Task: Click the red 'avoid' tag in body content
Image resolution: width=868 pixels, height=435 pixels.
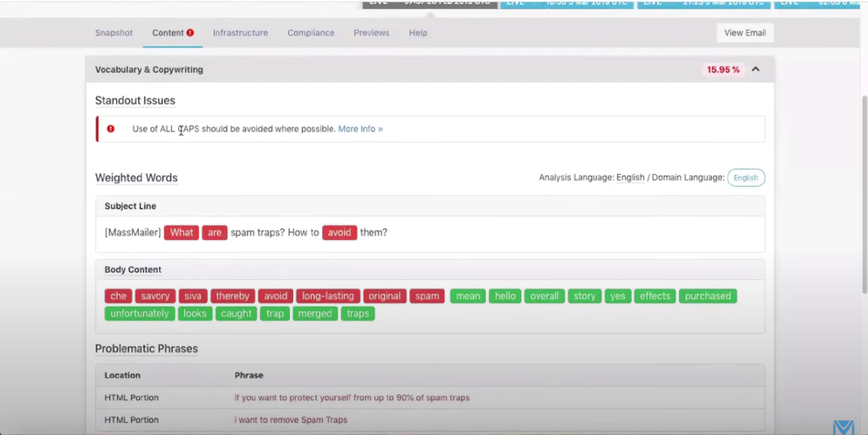Action: (x=275, y=296)
